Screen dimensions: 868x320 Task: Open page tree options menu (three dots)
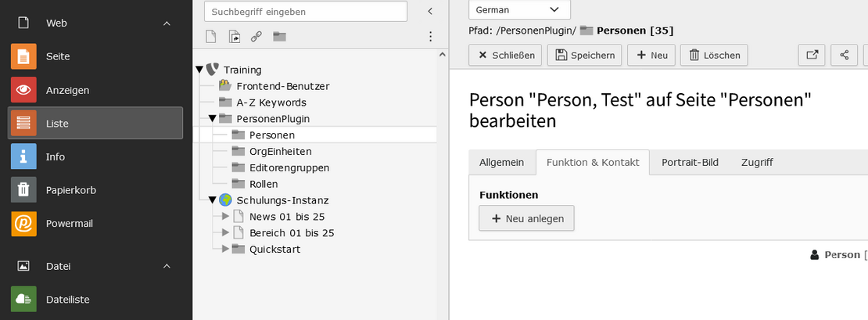tap(429, 37)
